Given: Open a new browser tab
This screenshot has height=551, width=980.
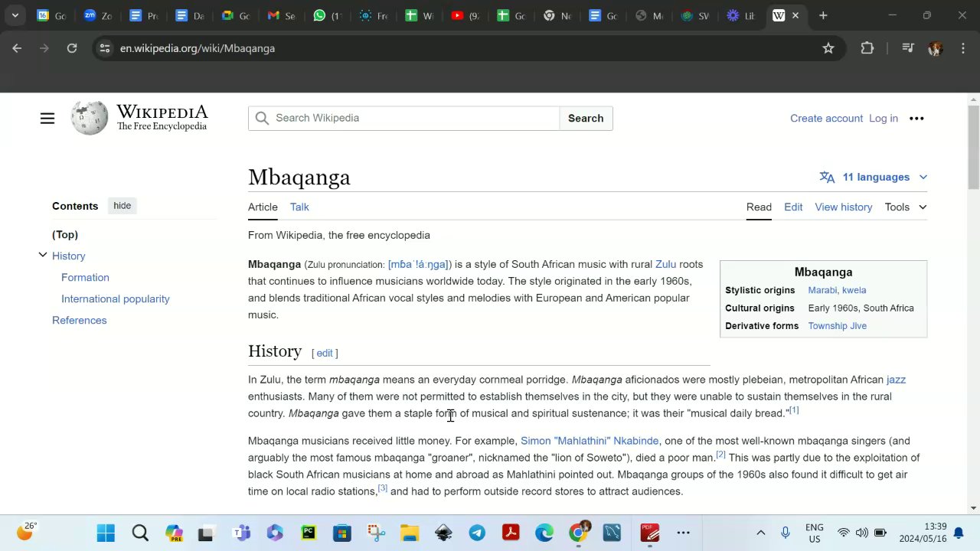Looking at the screenshot, I should coord(823,15).
